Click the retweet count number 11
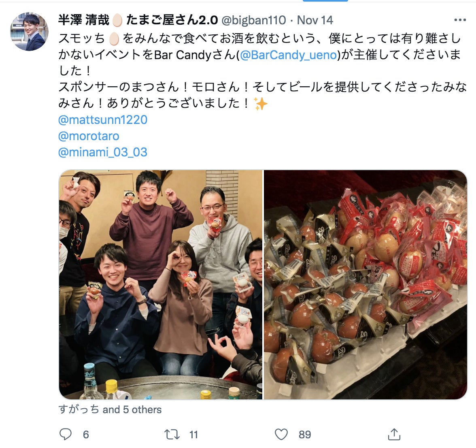Image resolution: width=476 pixels, height=448 pixels. [193, 435]
